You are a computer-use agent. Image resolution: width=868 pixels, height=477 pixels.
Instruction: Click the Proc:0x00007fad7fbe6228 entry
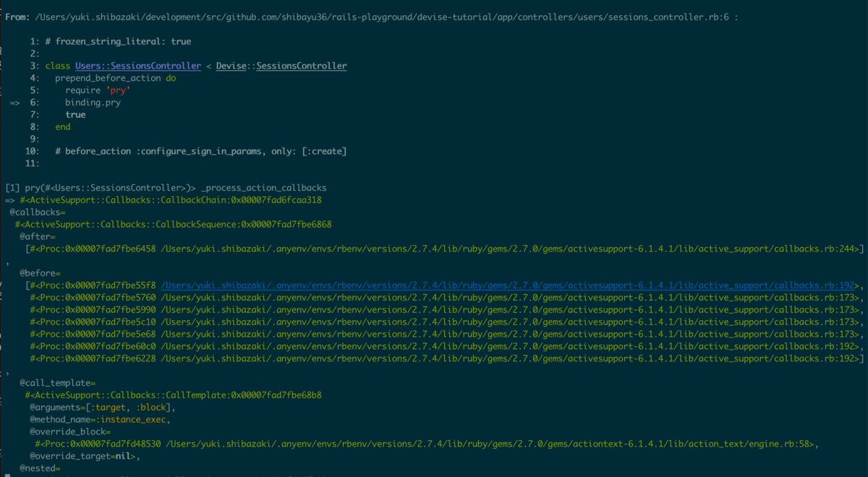point(447,359)
